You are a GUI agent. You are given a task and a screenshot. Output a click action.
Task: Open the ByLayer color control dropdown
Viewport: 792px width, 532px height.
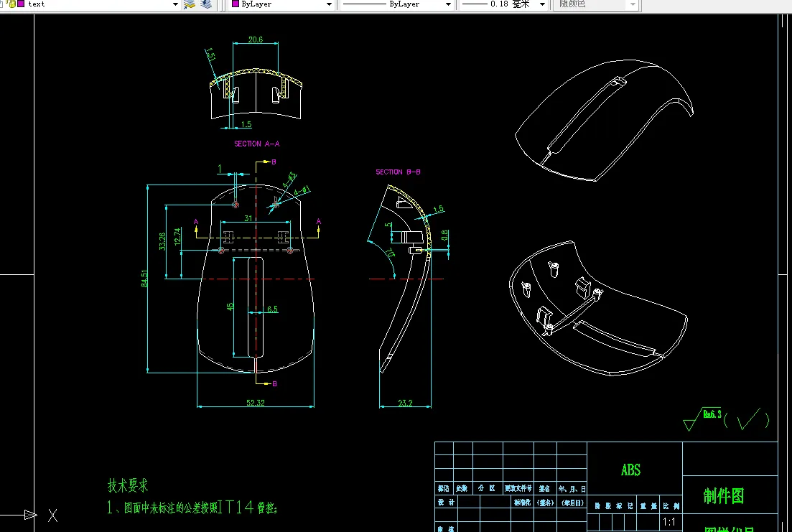point(330,4)
